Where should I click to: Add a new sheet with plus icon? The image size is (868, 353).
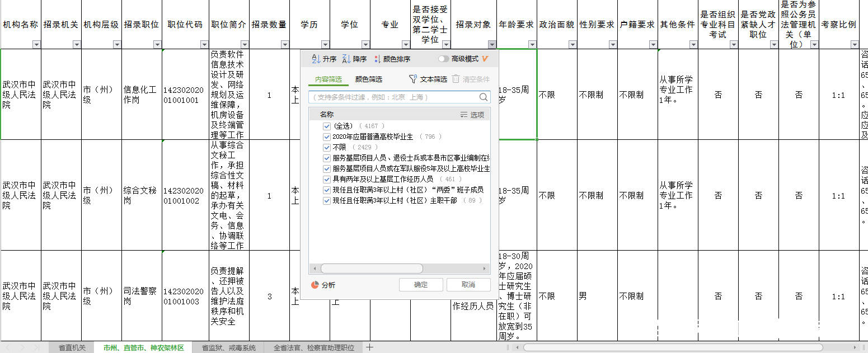(x=369, y=347)
